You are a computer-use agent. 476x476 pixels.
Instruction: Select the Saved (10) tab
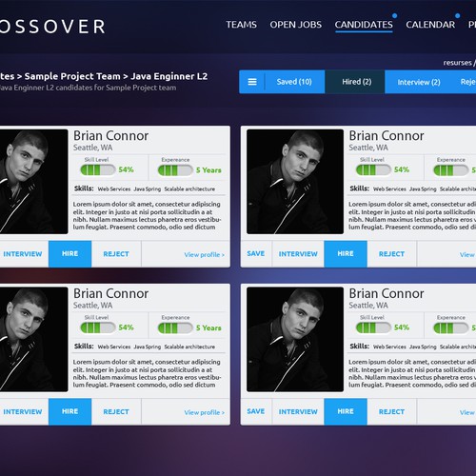(x=294, y=82)
